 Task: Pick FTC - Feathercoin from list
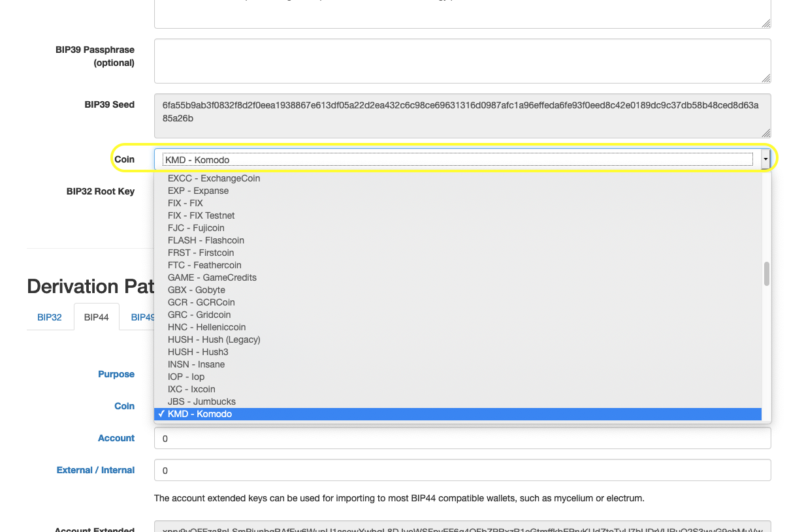pyautogui.click(x=458, y=265)
